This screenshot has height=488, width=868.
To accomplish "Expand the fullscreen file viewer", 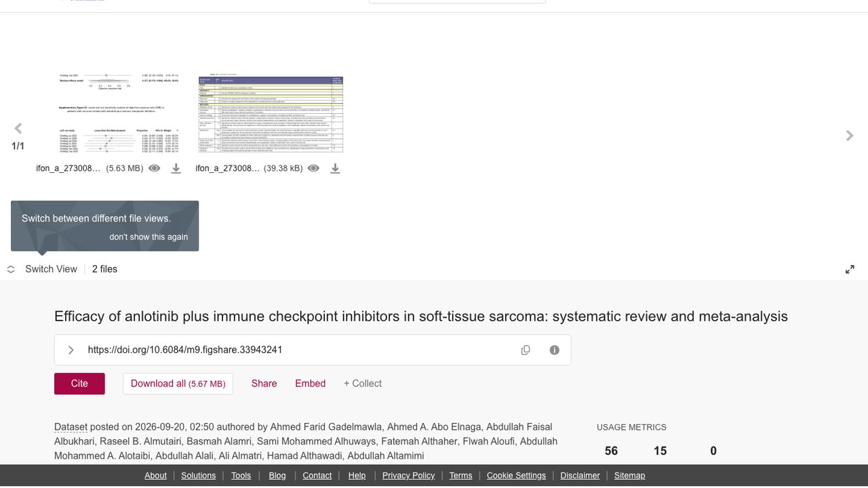I will [x=850, y=269].
